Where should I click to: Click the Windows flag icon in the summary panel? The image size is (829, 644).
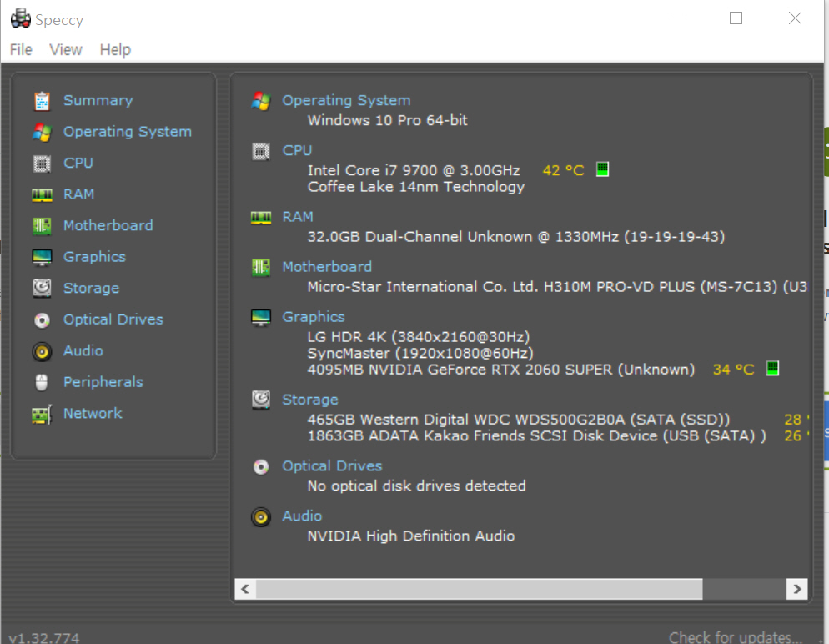[x=261, y=100]
